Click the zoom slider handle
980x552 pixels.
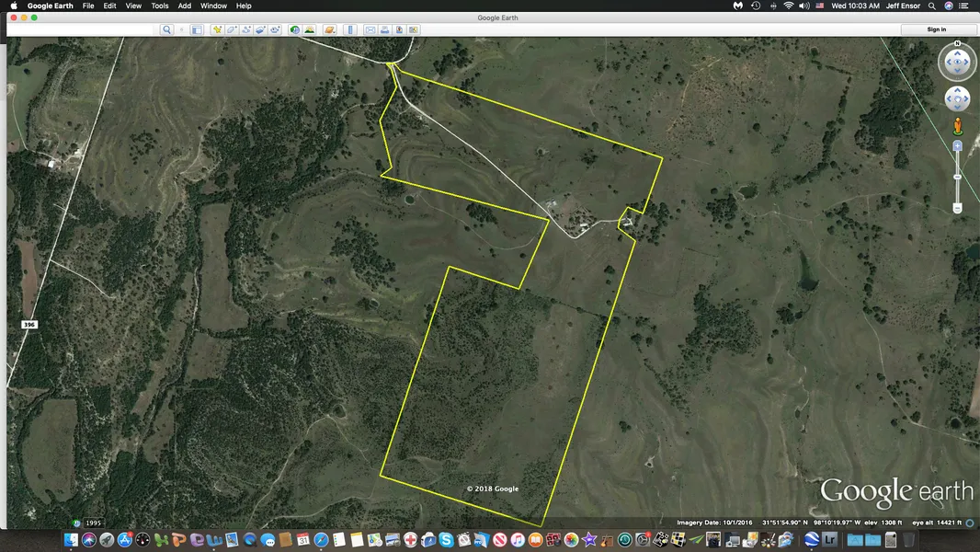pos(957,176)
